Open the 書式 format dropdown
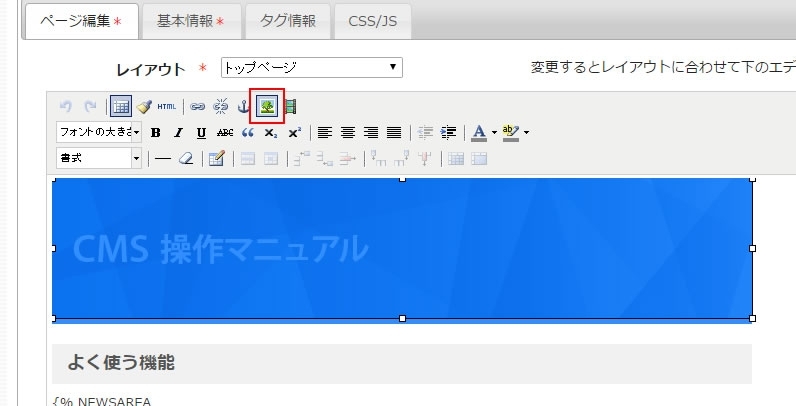 click(x=99, y=158)
